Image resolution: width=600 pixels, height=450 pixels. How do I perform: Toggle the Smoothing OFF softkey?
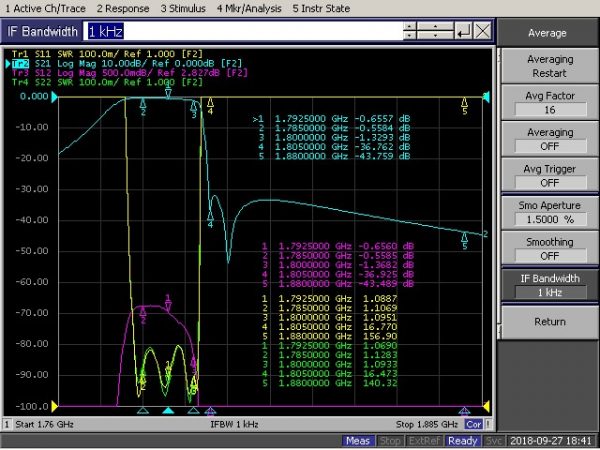pyautogui.click(x=550, y=249)
